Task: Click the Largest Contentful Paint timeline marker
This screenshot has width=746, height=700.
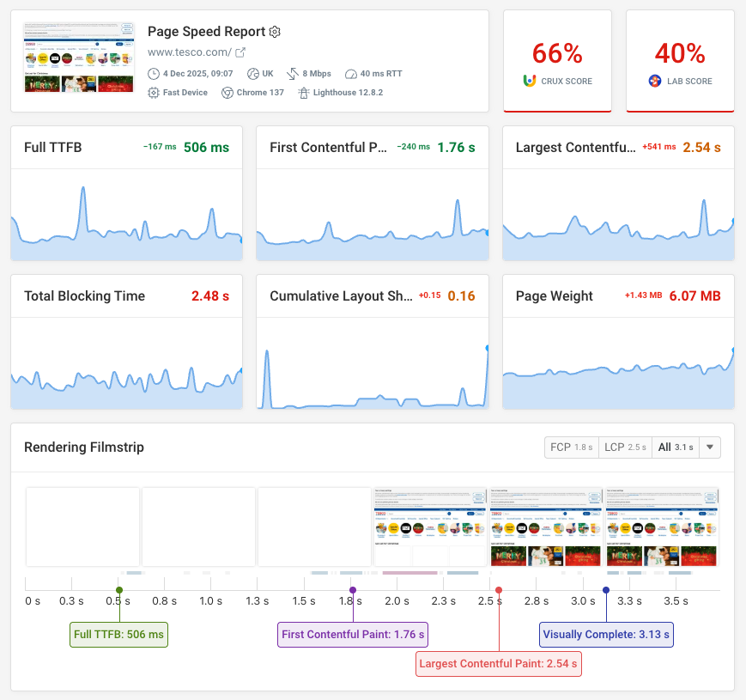Action: click(x=500, y=590)
